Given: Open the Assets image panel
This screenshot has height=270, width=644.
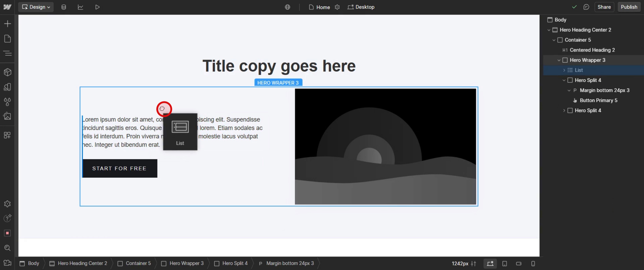Looking at the screenshot, I should pyautogui.click(x=7, y=116).
